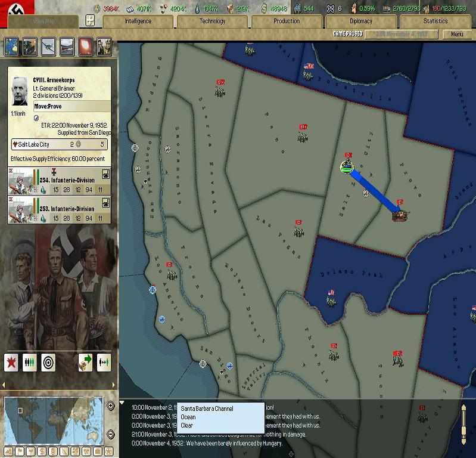Click the Move:Provo order button
The width and height of the screenshot is (476, 458).
tap(72, 106)
